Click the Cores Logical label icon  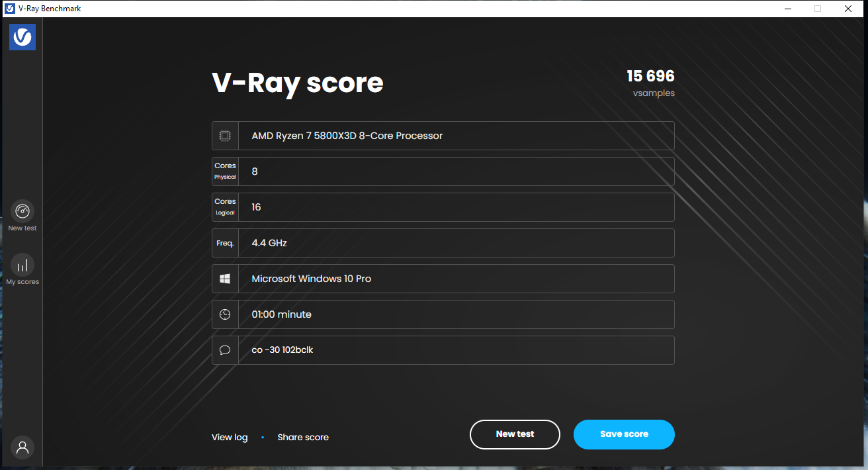[225, 207]
